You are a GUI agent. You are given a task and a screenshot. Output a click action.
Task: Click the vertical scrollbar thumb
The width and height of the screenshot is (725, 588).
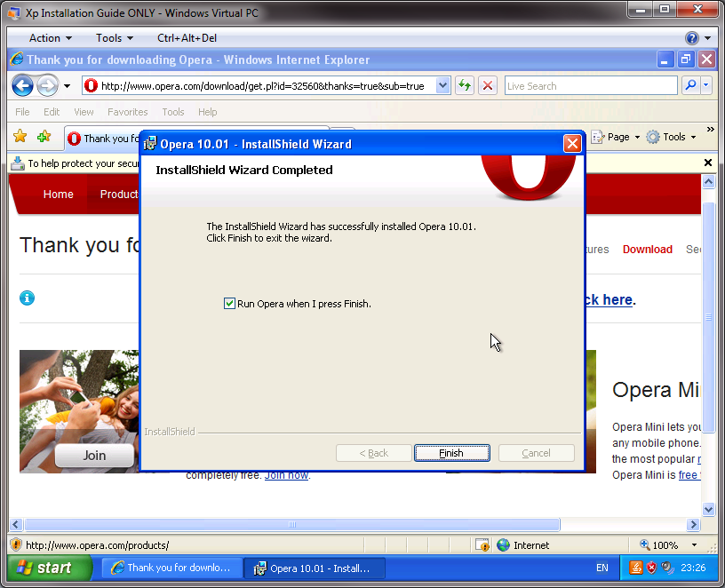[708, 317]
